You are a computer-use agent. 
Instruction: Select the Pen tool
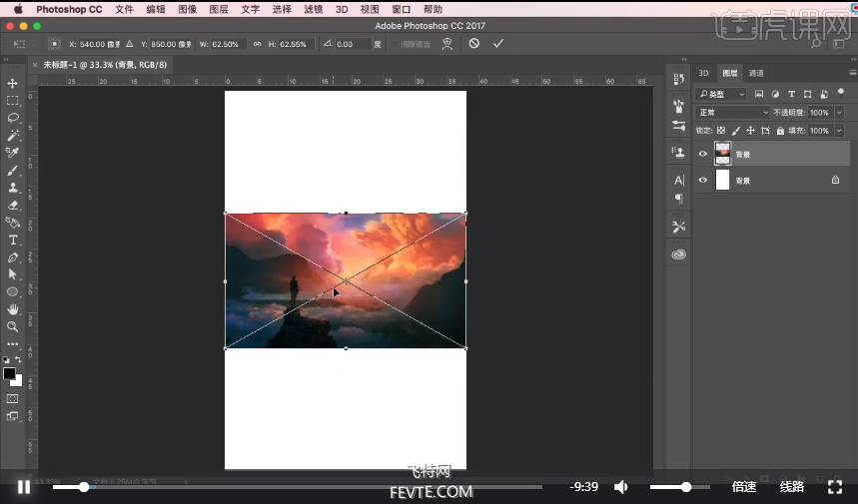tap(13, 257)
